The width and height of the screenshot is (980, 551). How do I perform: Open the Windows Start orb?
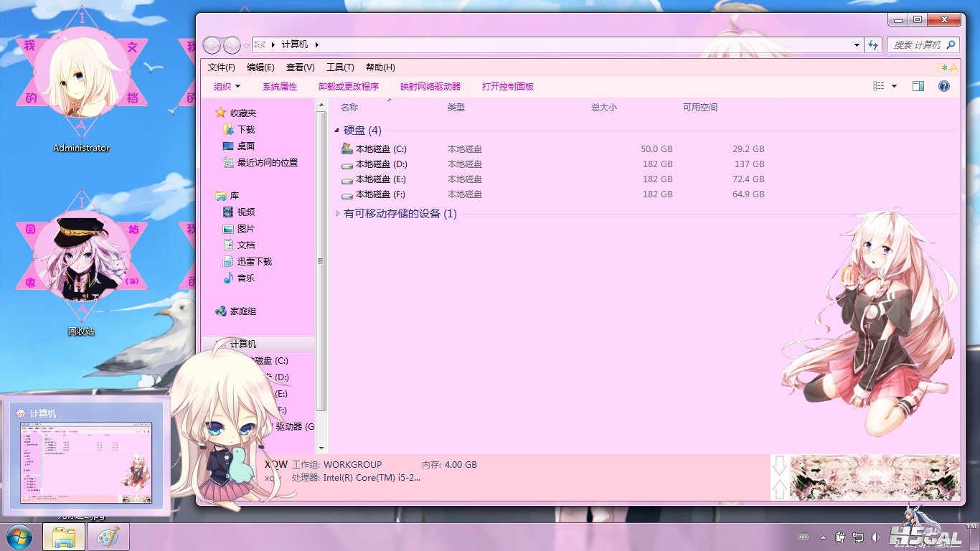click(19, 537)
